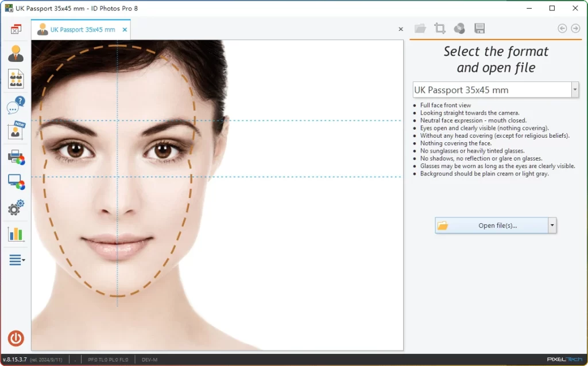Click the version v.8.15.3.7 status text
This screenshot has height=366, width=588.
click(14, 360)
